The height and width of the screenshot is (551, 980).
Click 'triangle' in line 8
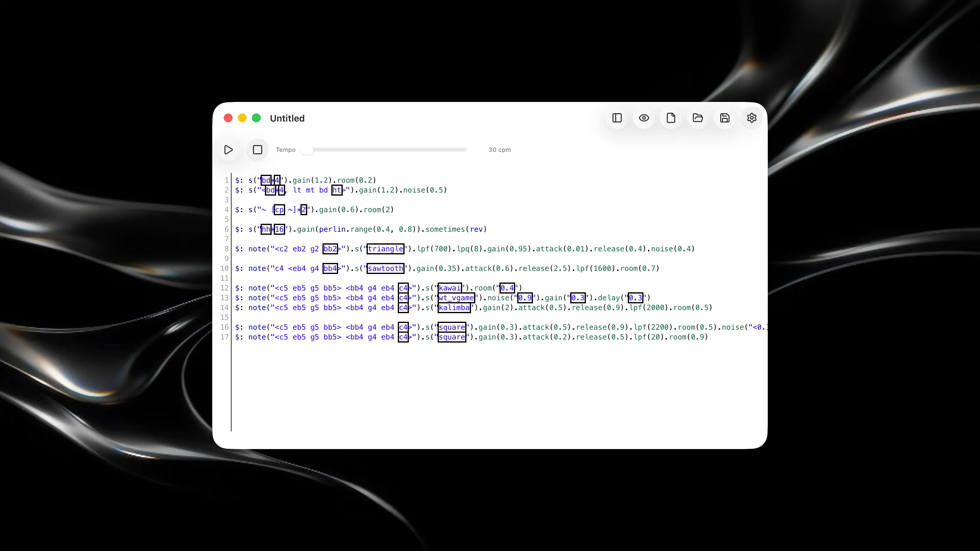pyautogui.click(x=385, y=249)
